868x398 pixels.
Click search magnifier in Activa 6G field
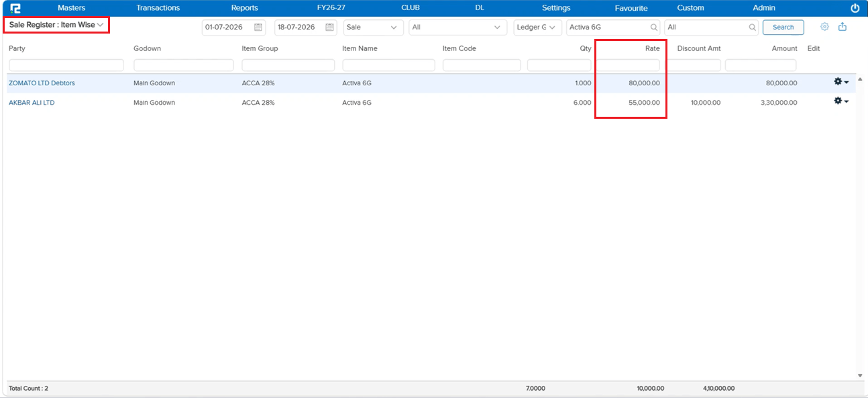pos(653,28)
